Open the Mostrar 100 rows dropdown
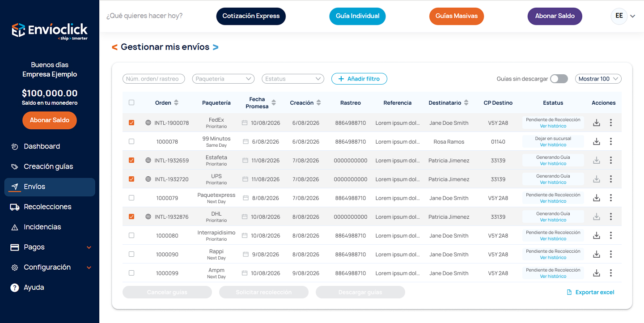This screenshot has width=644, height=323. 598,79
